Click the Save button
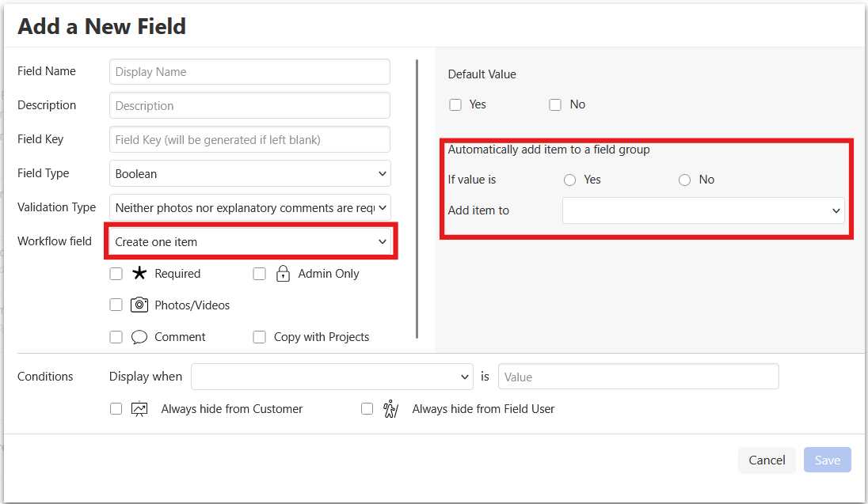The height and width of the screenshot is (504, 868). (x=827, y=460)
